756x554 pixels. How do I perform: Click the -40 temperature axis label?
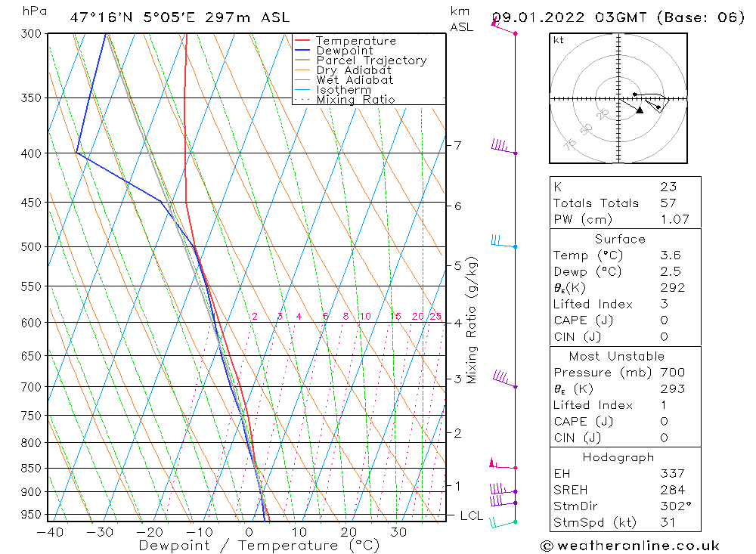pyautogui.click(x=50, y=532)
